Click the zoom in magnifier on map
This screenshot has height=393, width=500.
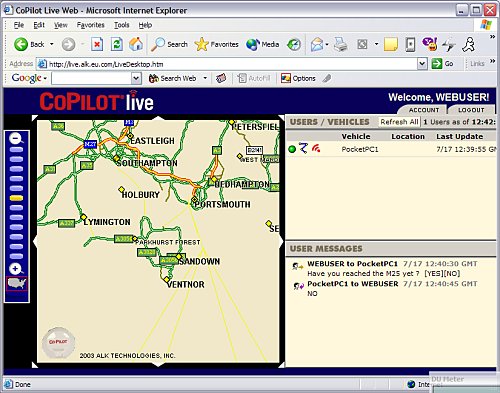pyautogui.click(x=16, y=269)
